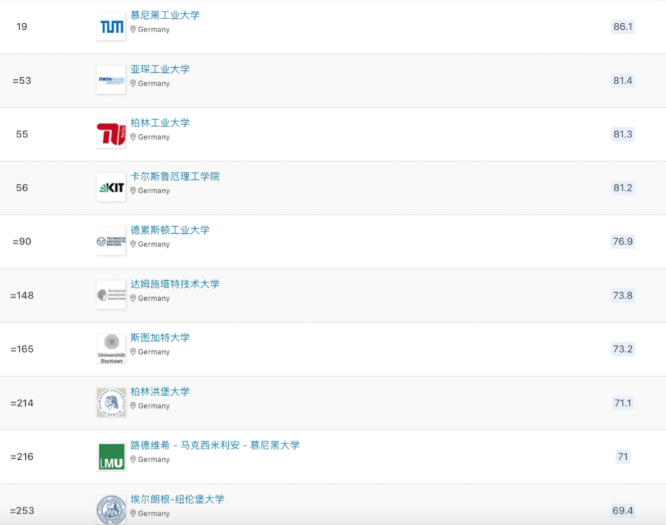Open the 慕尼黑工业大学 link

(165, 15)
